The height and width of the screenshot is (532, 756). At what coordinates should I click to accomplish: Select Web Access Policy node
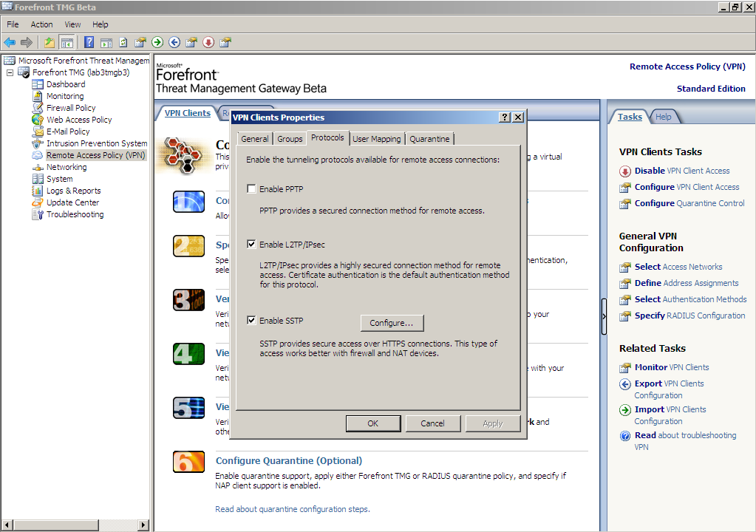79,120
